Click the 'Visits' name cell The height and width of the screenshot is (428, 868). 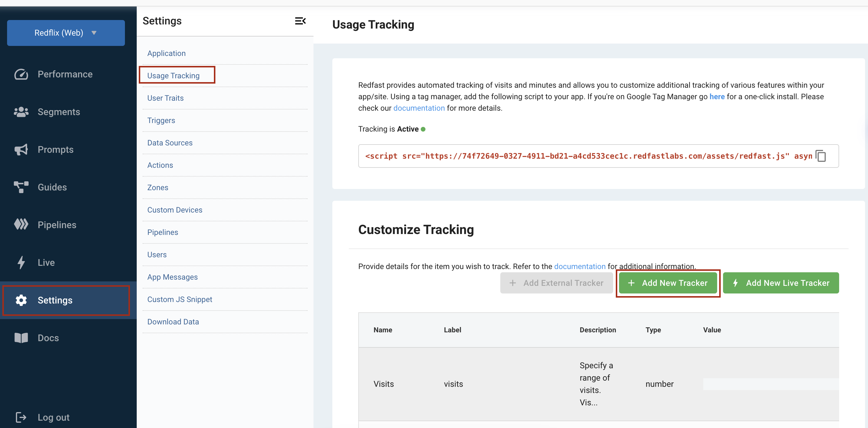(x=383, y=384)
